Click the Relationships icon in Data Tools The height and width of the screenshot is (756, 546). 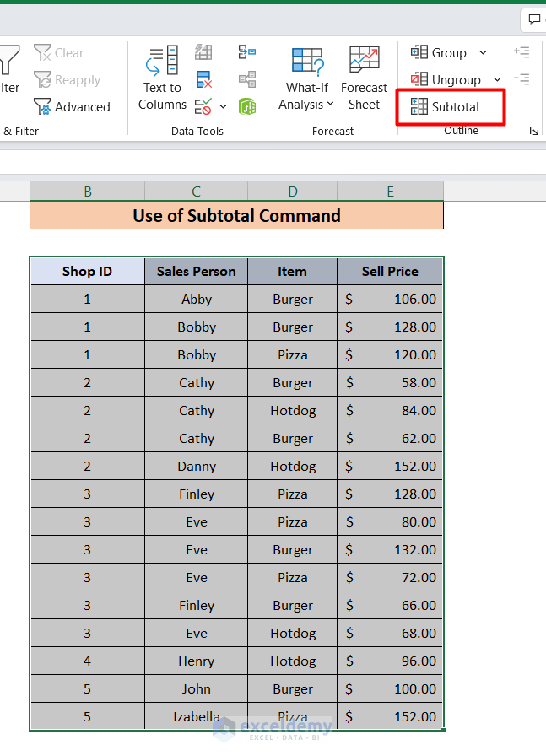(x=246, y=79)
